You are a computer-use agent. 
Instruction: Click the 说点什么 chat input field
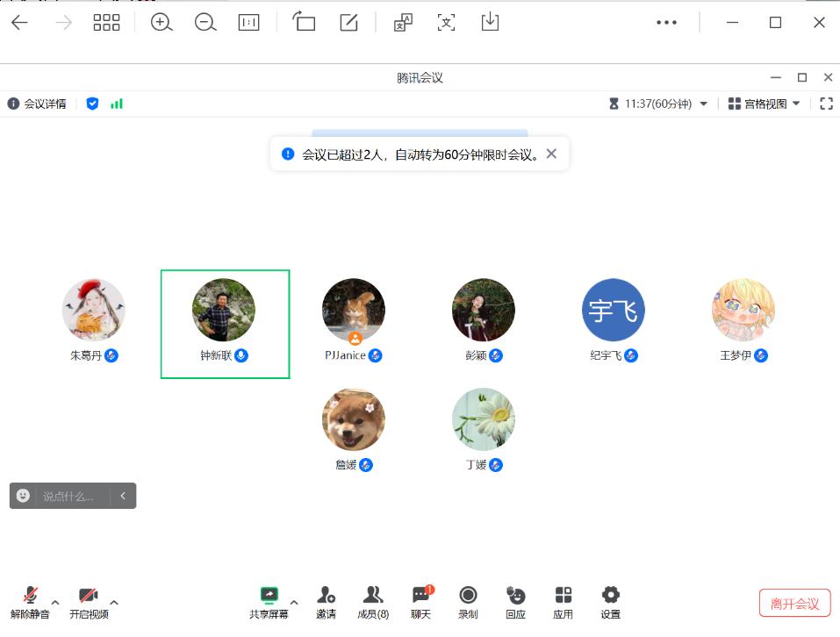tap(68, 496)
